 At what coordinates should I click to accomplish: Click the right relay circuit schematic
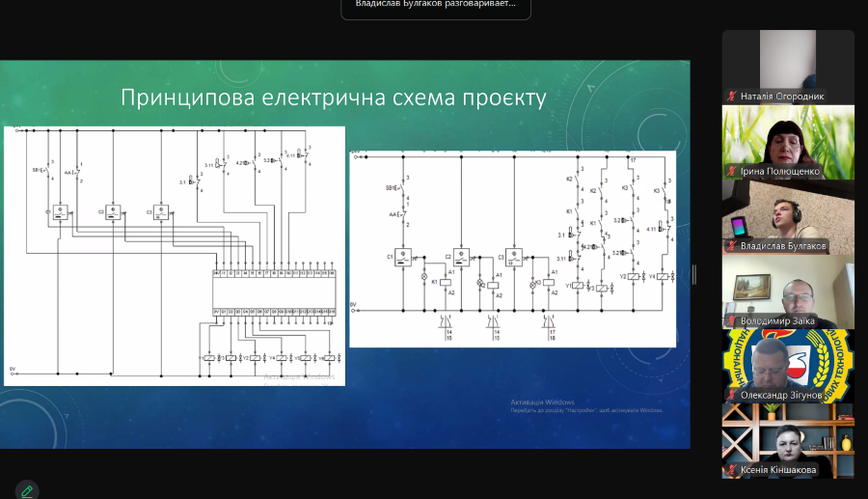coord(512,248)
